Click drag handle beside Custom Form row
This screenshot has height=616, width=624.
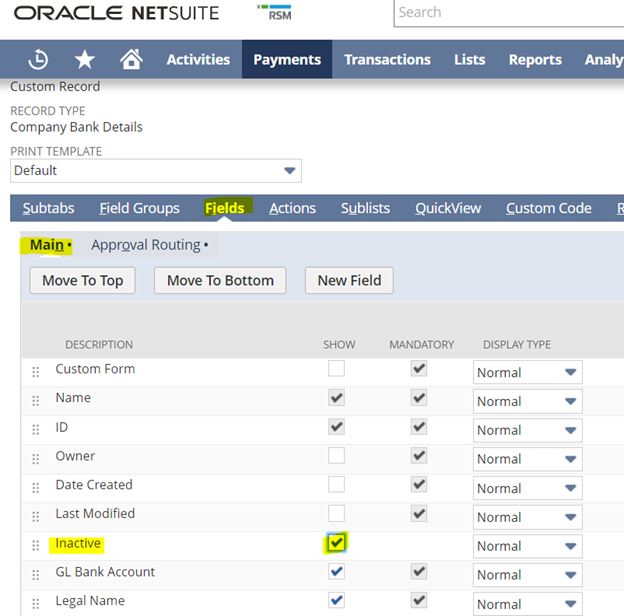point(37,371)
